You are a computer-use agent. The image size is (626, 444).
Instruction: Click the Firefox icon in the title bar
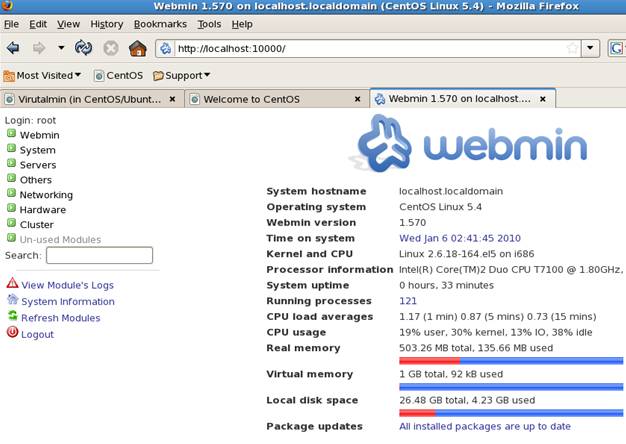pos(7,5)
